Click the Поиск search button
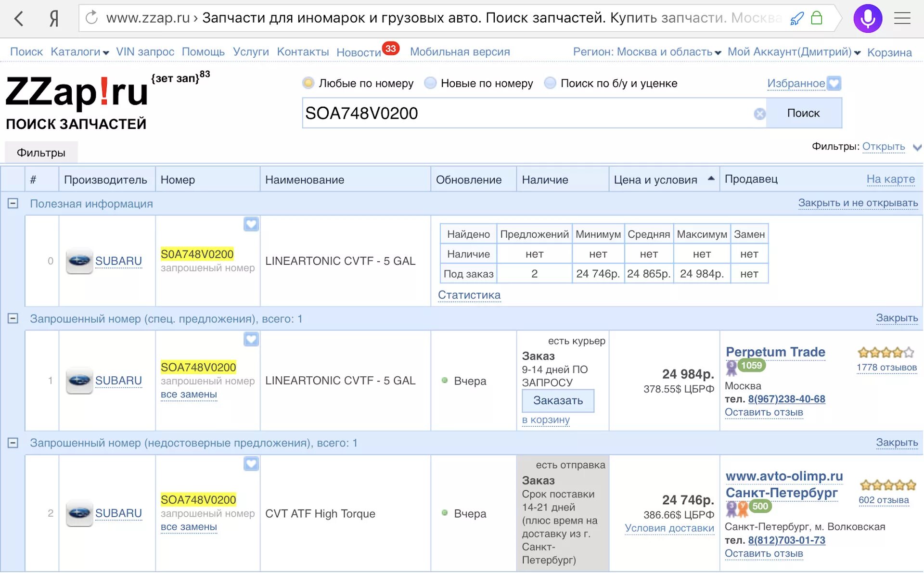 coord(804,113)
